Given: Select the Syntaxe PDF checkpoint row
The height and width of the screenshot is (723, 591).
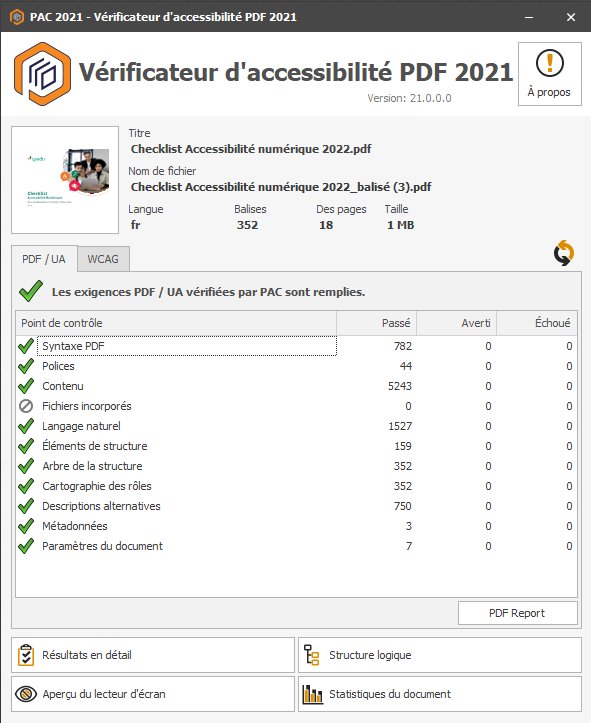Looking at the screenshot, I should [x=296, y=346].
